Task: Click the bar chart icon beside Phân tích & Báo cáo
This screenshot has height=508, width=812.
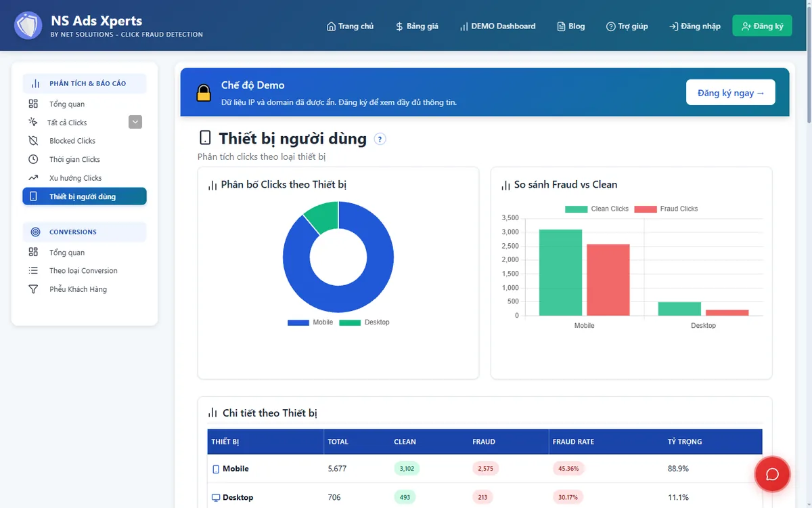Action: (36, 83)
